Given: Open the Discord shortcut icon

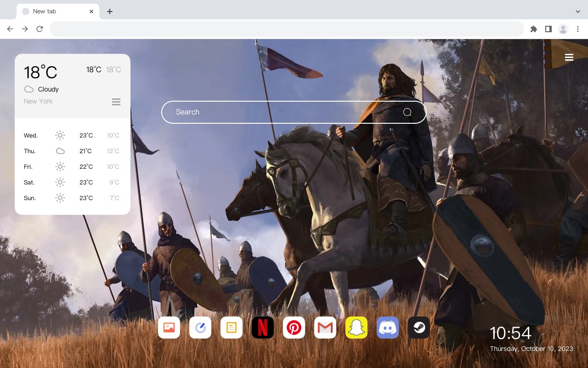Looking at the screenshot, I should pyautogui.click(x=388, y=328).
